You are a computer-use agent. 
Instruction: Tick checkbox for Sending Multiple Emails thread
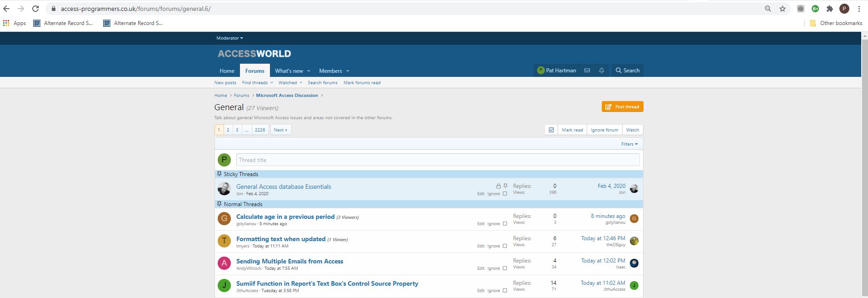pyautogui.click(x=505, y=268)
